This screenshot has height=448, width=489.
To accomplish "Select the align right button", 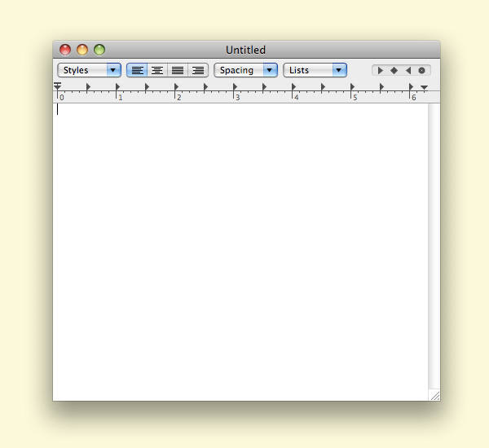I will [x=198, y=70].
